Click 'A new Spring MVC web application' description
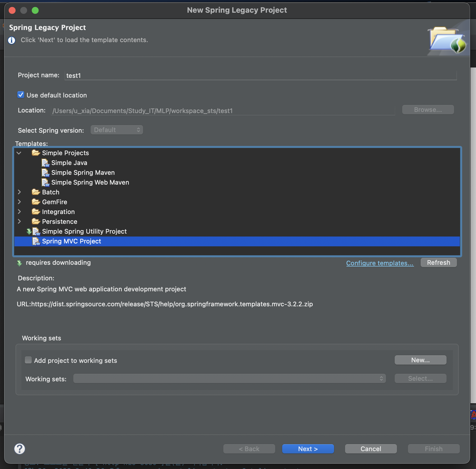 [102, 289]
